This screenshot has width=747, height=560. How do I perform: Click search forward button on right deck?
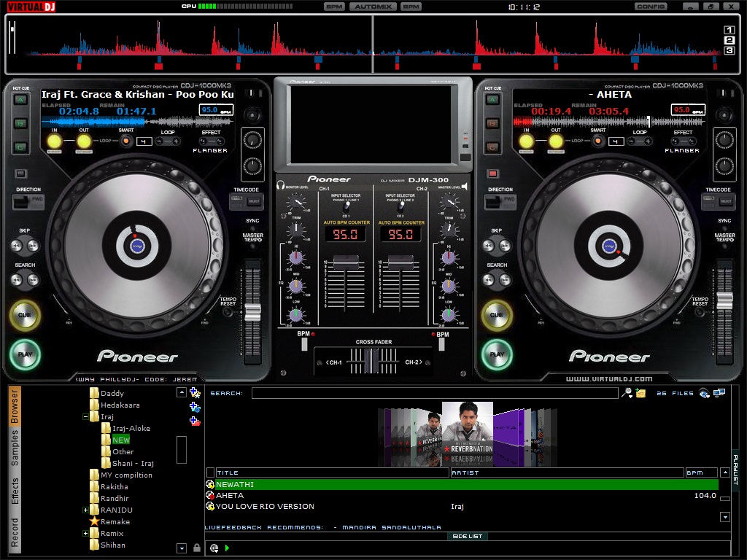(x=505, y=280)
